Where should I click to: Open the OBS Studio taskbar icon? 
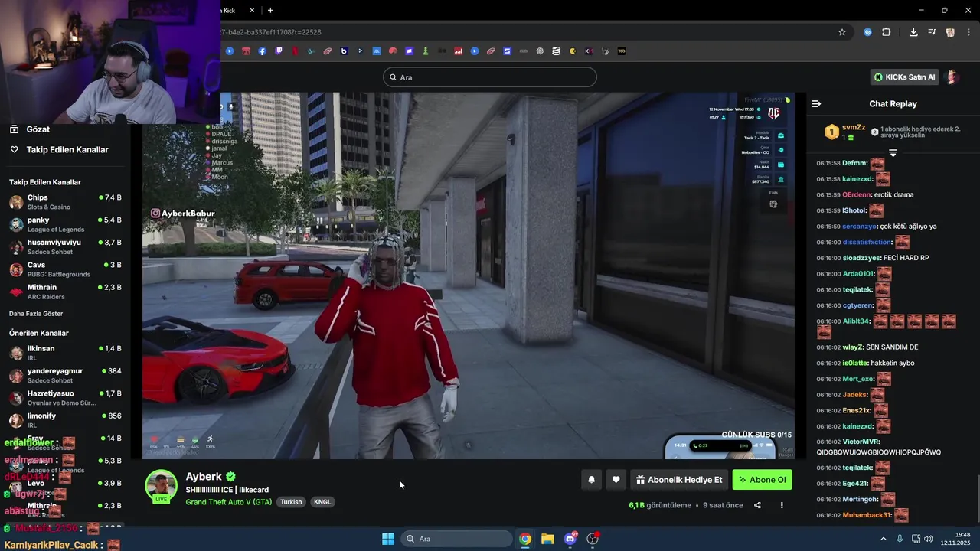593,539
